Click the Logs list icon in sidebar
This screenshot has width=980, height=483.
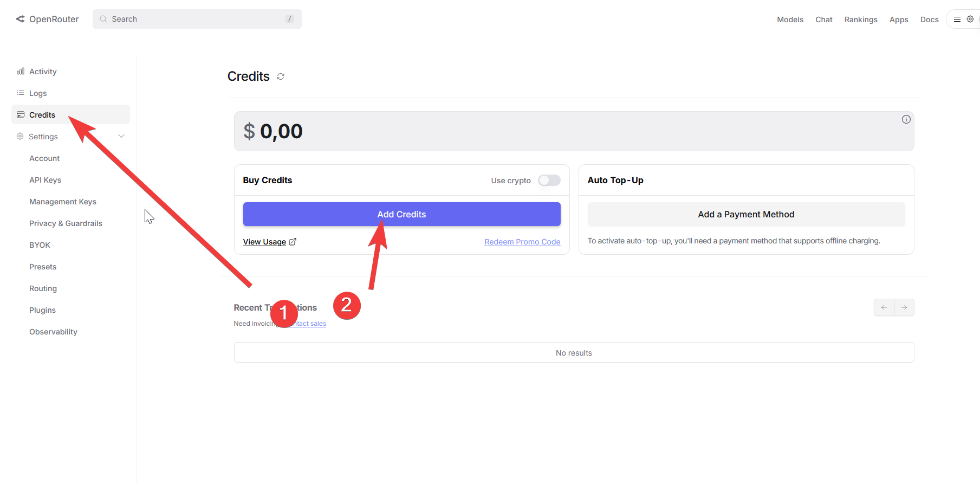tap(21, 93)
